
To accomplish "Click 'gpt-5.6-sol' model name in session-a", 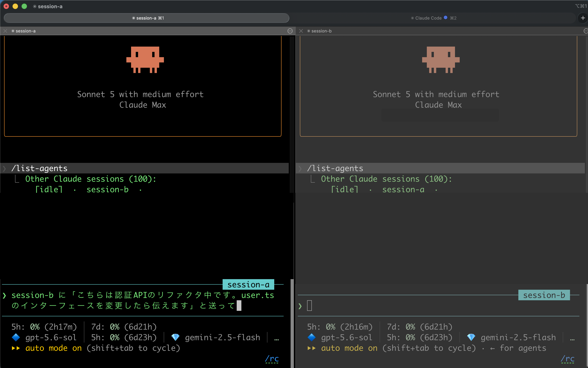I will point(51,338).
